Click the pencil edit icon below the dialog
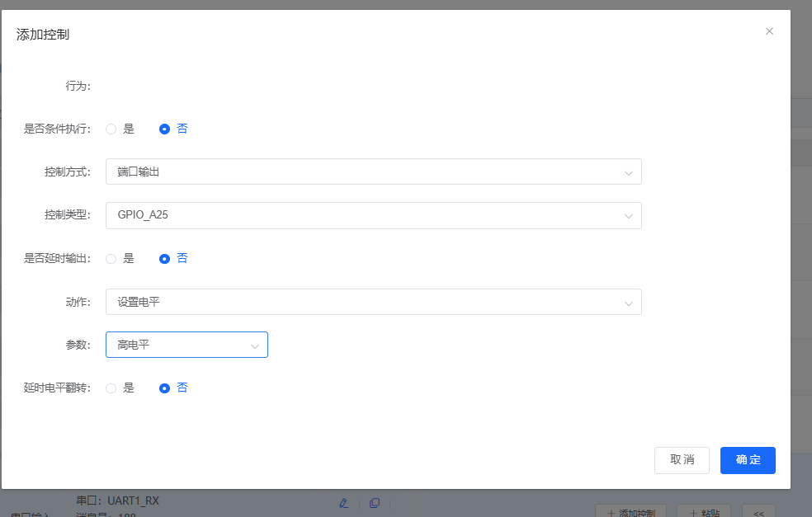The height and width of the screenshot is (517, 812). coord(344,502)
